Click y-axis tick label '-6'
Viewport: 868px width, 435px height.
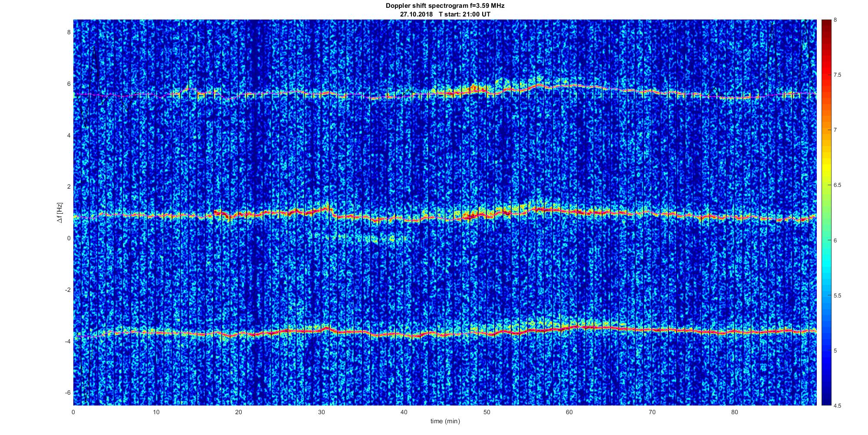[x=67, y=392]
